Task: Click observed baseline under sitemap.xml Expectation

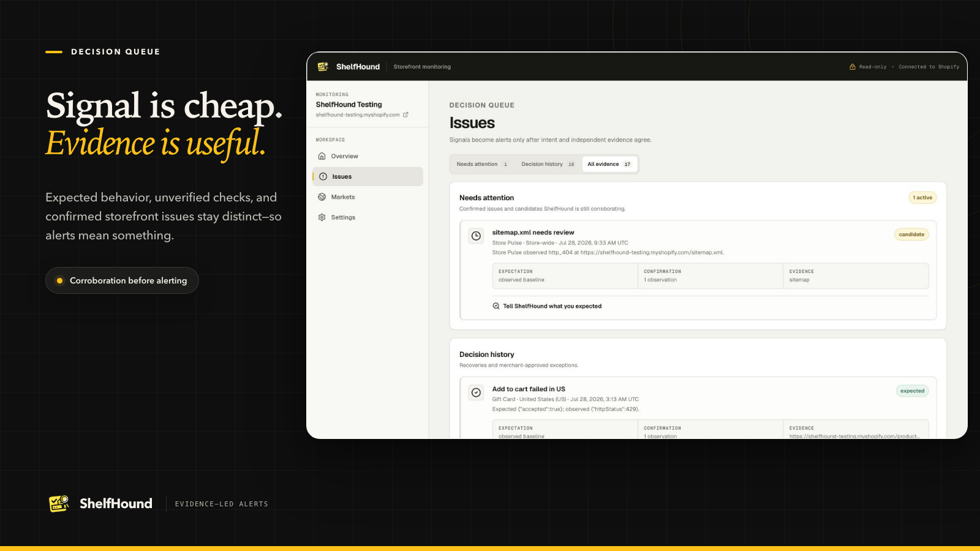Action: pyautogui.click(x=521, y=280)
